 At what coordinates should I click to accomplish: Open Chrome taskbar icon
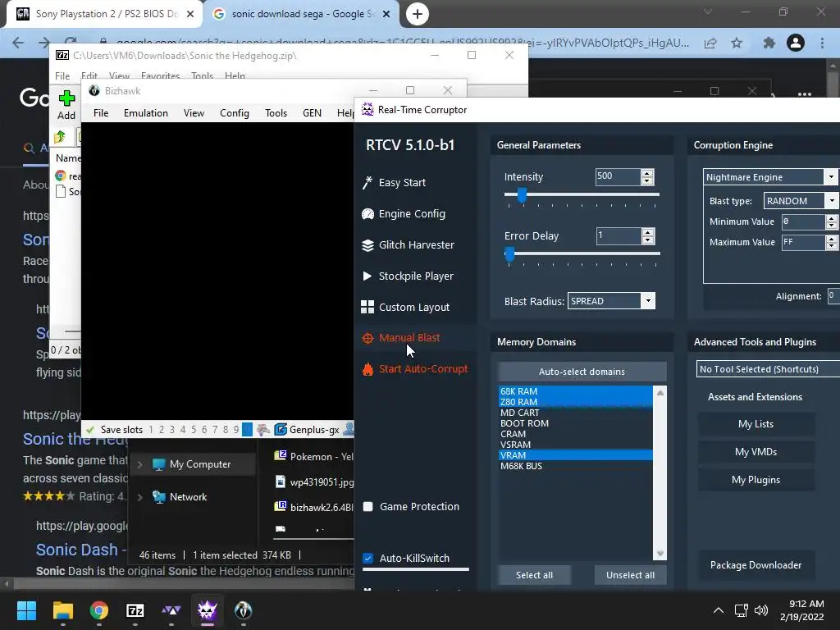click(99, 610)
